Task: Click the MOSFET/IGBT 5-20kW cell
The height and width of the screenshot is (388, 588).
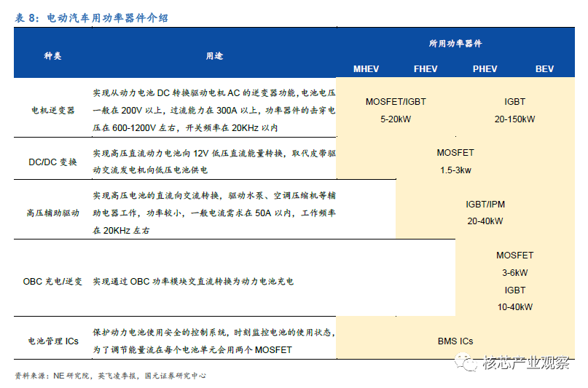Action: (x=396, y=110)
